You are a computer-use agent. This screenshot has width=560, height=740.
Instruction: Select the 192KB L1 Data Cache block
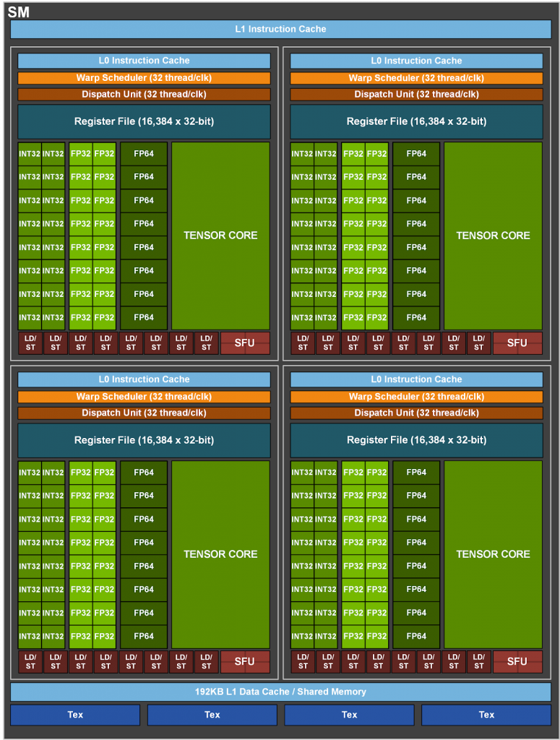[x=280, y=692]
